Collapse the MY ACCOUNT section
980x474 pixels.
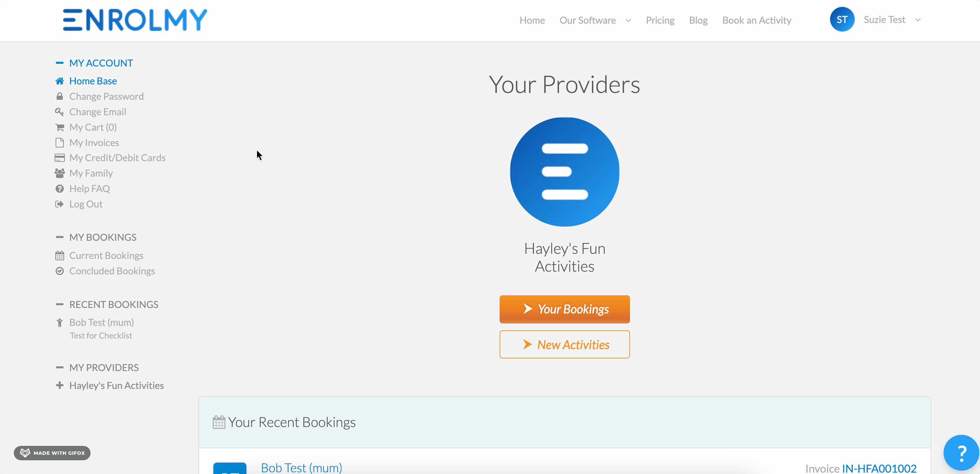(x=60, y=63)
